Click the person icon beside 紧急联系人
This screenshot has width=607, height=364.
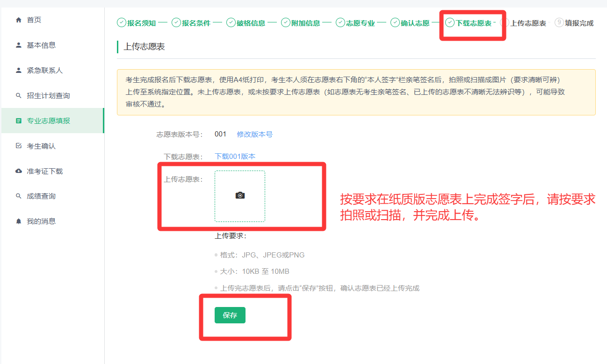19,71
